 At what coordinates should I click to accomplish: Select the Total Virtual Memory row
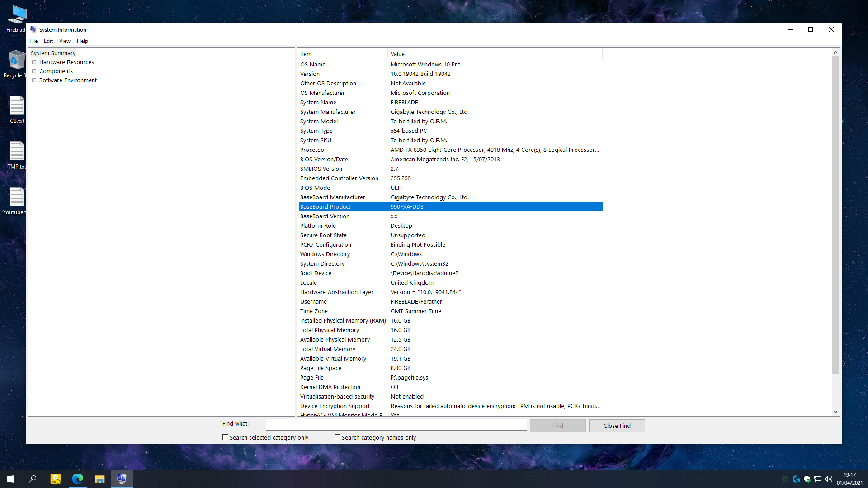[451, 349]
